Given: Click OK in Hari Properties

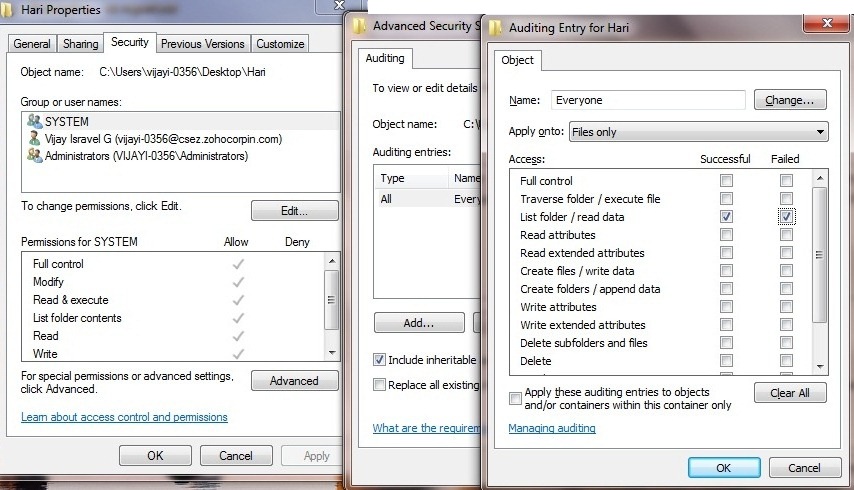Looking at the screenshot, I should [x=155, y=455].
